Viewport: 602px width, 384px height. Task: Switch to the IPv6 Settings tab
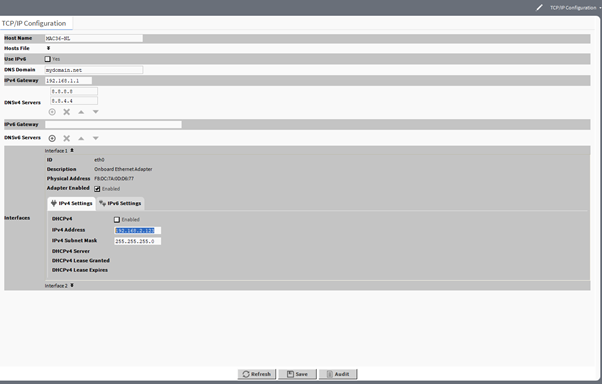[x=120, y=204]
